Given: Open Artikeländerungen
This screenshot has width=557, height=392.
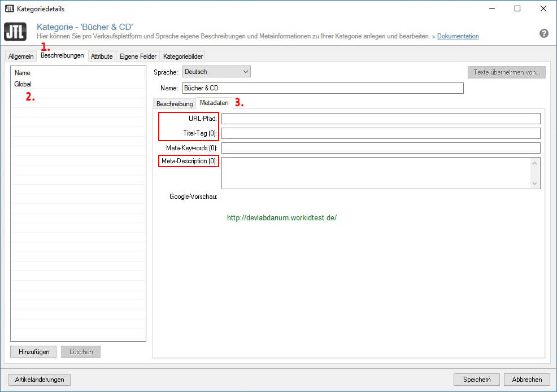Looking at the screenshot, I should click(x=40, y=380).
